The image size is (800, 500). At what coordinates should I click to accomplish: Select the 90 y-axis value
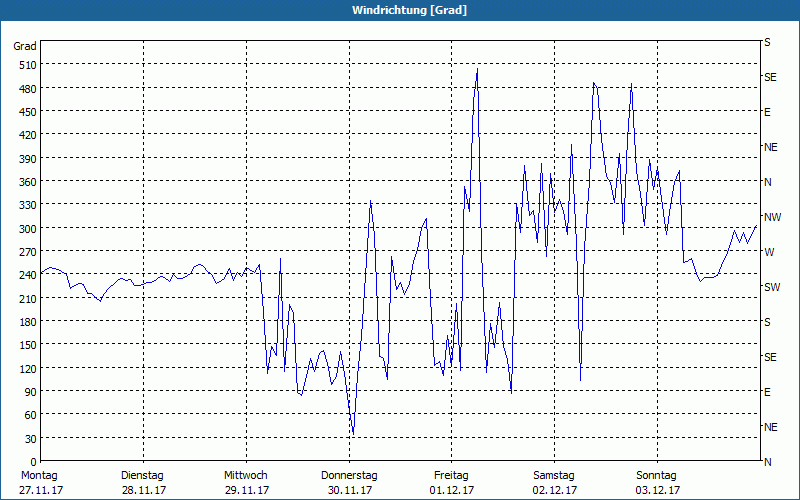[x=31, y=392]
